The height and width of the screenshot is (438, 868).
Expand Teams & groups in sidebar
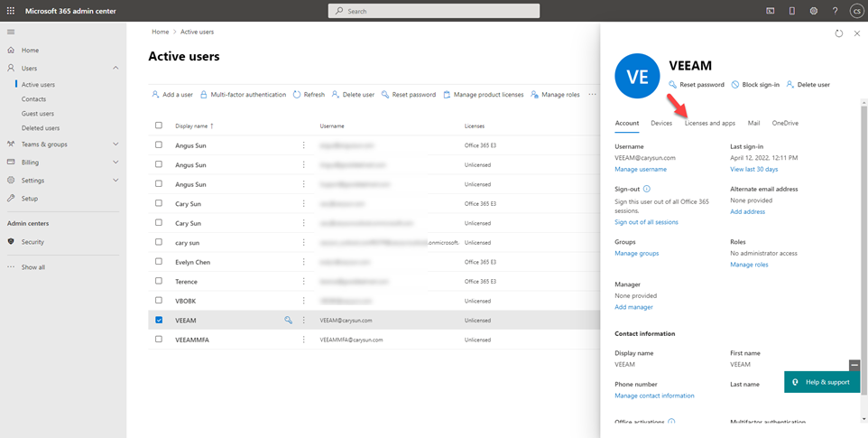[x=63, y=144]
